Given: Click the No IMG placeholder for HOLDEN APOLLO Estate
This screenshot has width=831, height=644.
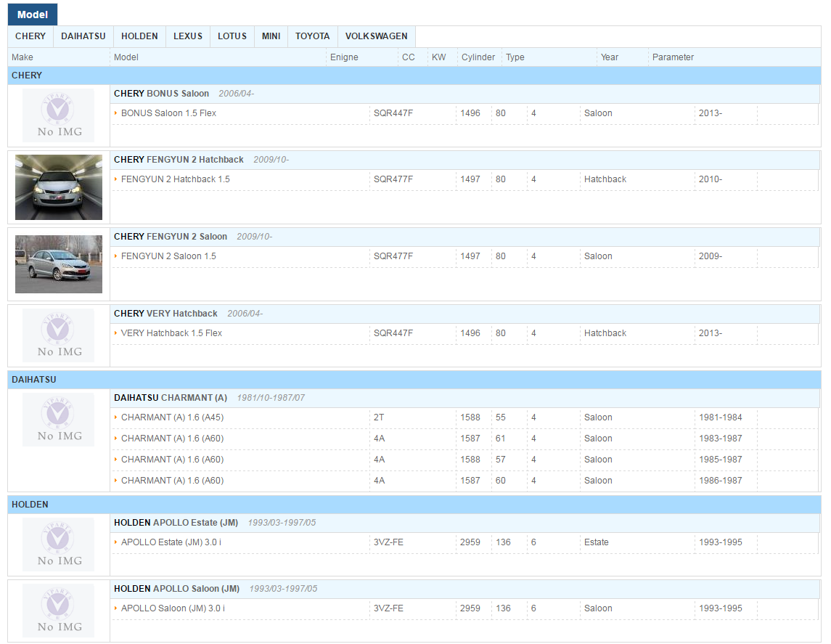Looking at the screenshot, I should tap(58, 545).
